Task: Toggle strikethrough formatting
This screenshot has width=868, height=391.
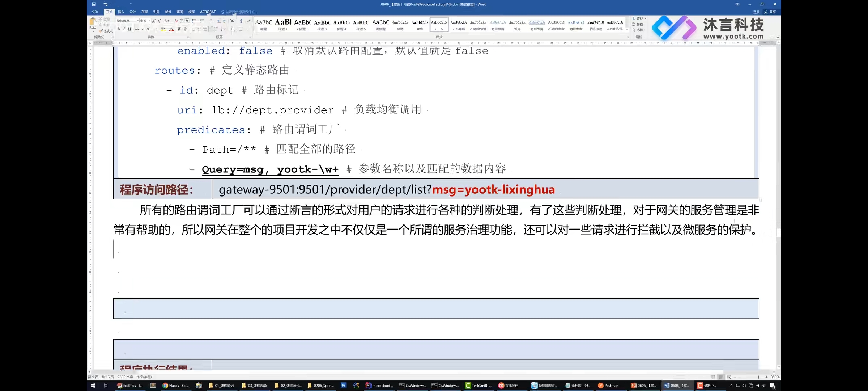Action: (x=137, y=29)
